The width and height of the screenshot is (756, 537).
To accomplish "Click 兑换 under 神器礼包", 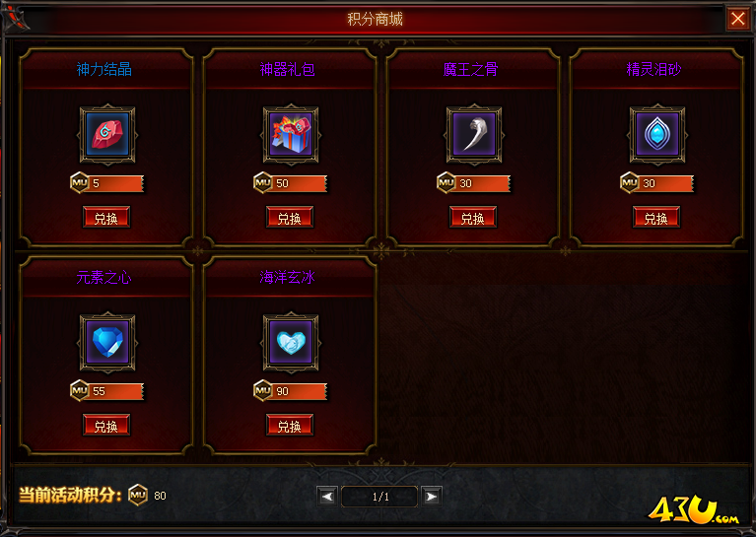I will [290, 218].
